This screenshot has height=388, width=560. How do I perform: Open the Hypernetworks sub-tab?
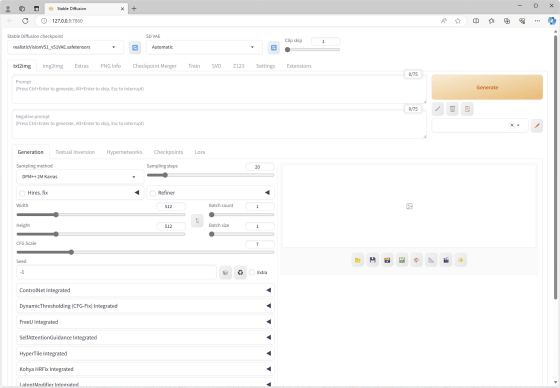coord(124,152)
